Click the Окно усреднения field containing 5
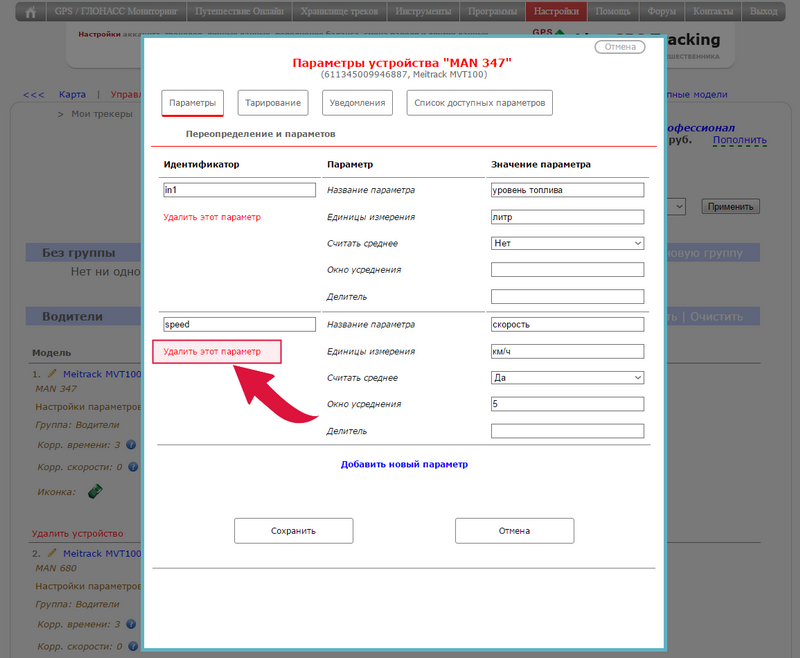 567,404
